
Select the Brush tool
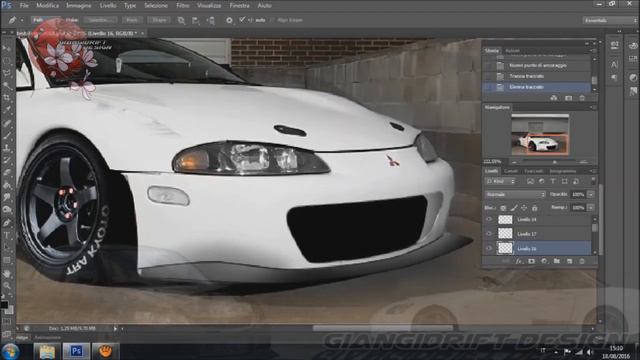[x=7, y=135]
